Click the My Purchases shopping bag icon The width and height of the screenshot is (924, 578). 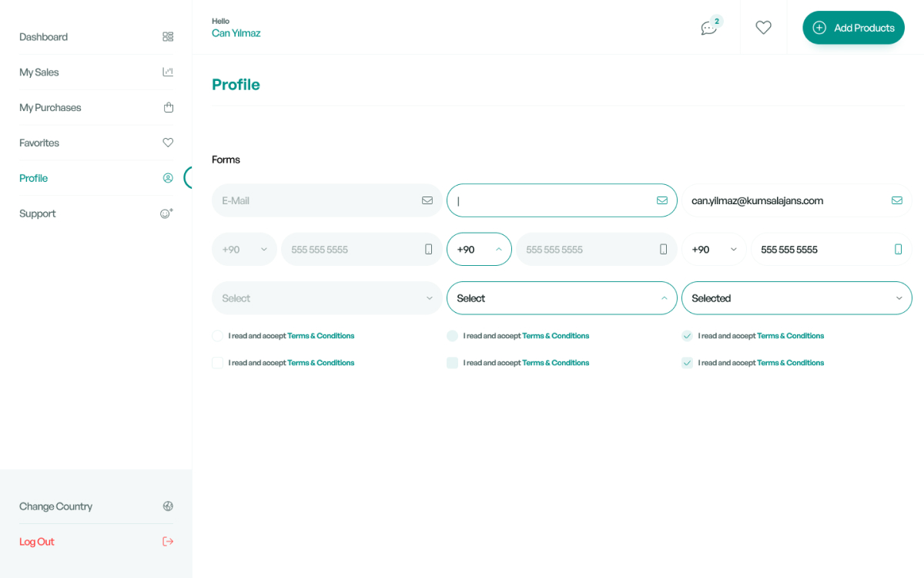pyautogui.click(x=169, y=107)
